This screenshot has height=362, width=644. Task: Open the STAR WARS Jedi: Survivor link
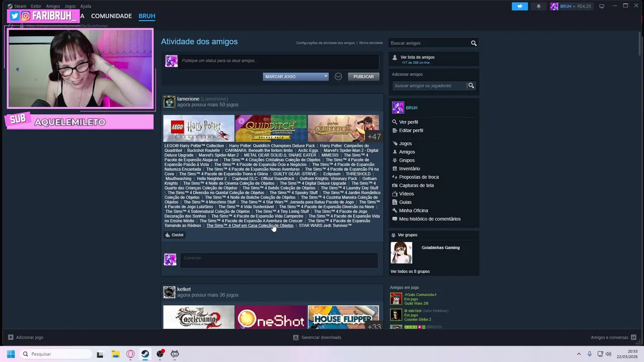[x=325, y=226]
